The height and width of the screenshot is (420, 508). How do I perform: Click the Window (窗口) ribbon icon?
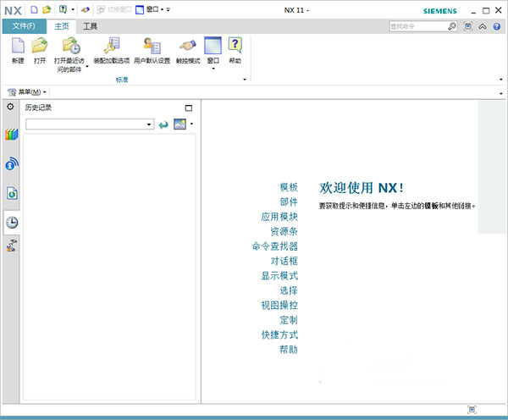[213, 46]
